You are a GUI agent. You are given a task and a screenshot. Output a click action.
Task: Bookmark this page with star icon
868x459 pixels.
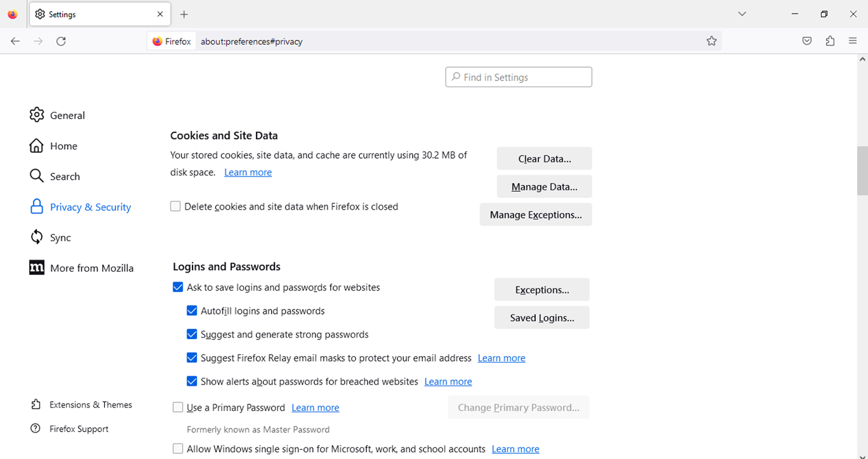tap(711, 41)
